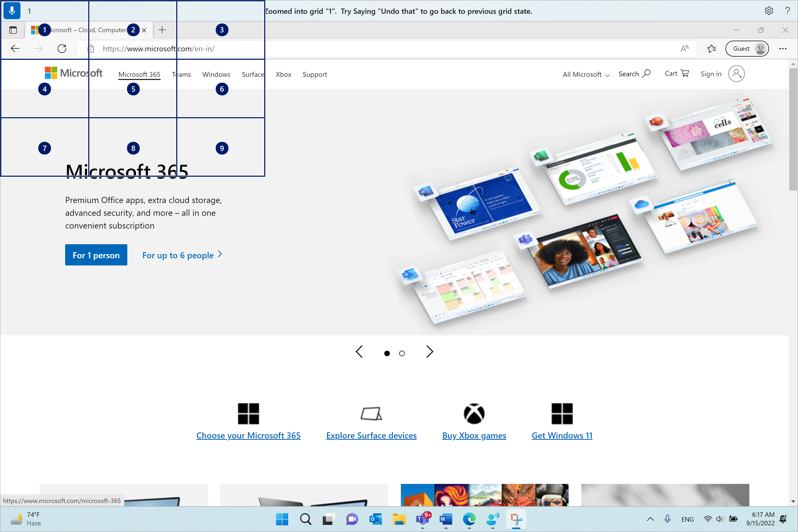Click the File Explorer taskbar icon
Image resolution: width=798 pixels, height=532 pixels.
(398, 519)
